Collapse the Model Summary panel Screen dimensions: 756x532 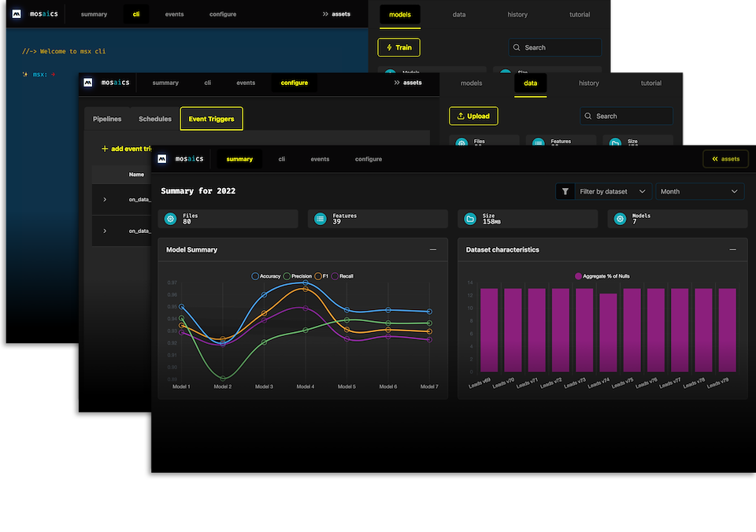click(x=433, y=249)
